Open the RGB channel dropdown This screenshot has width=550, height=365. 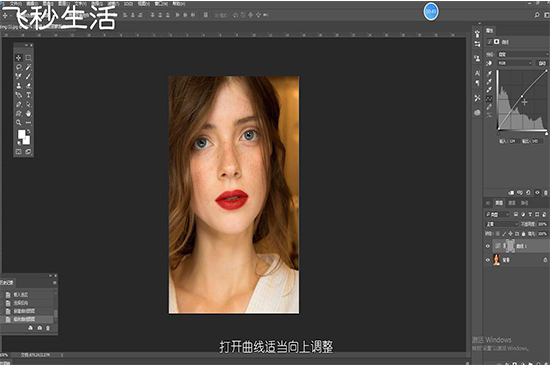[515, 63]
